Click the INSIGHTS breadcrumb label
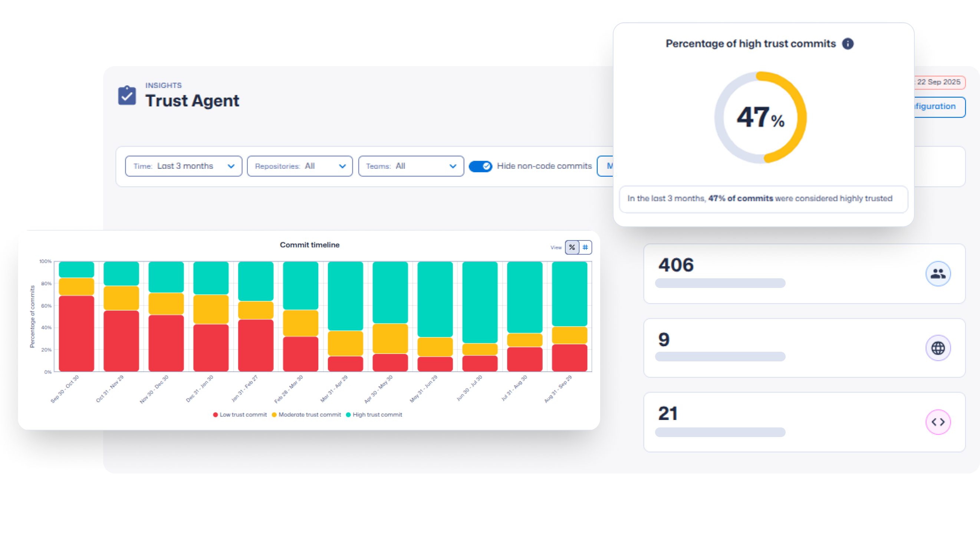Viewport: 980px width, 538px height. [163, 85]
